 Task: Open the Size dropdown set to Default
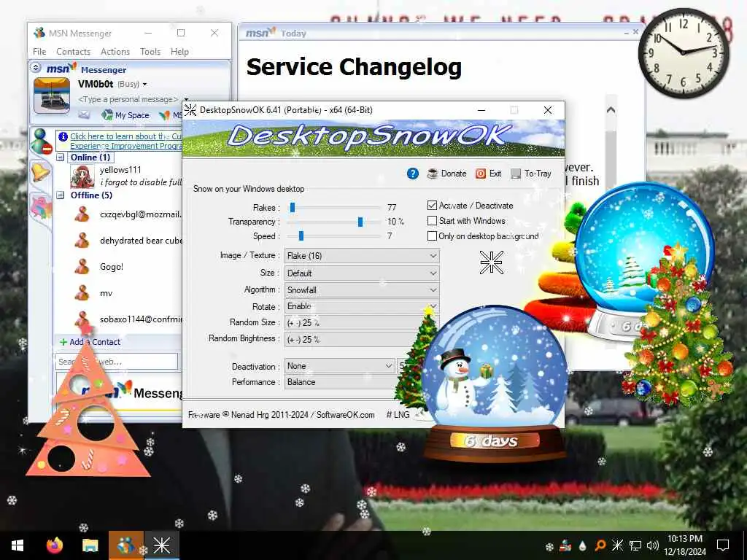pyautogui.click(x=362, y=273)
